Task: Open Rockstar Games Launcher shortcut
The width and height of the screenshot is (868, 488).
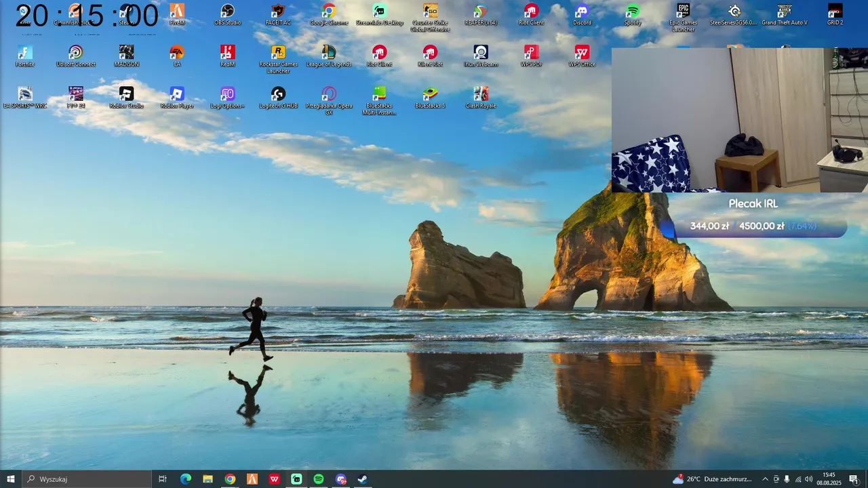Action: pyautogui.click(x=278, y=60)
